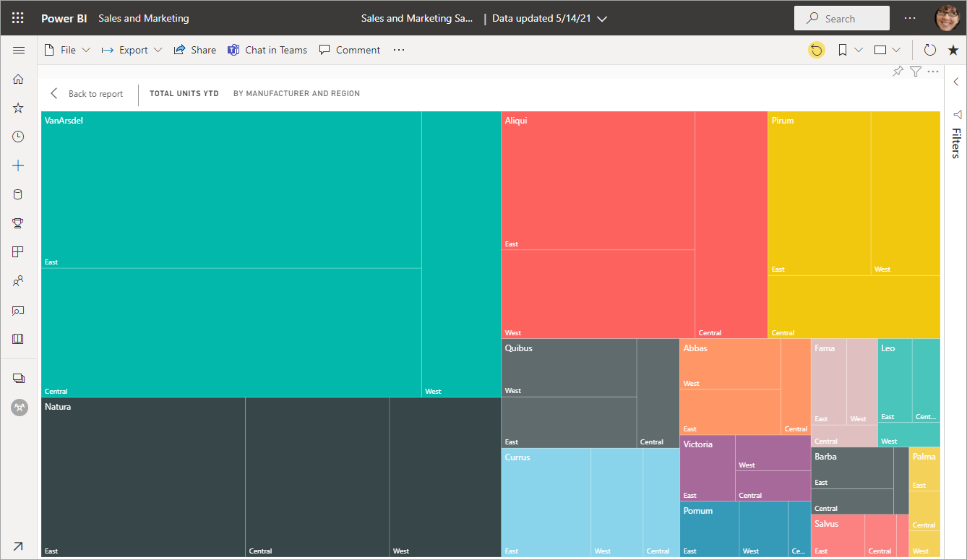Select Abbas West orange tile
The width and height of the screenshot is (967, 560).
[x=730, y=364]
